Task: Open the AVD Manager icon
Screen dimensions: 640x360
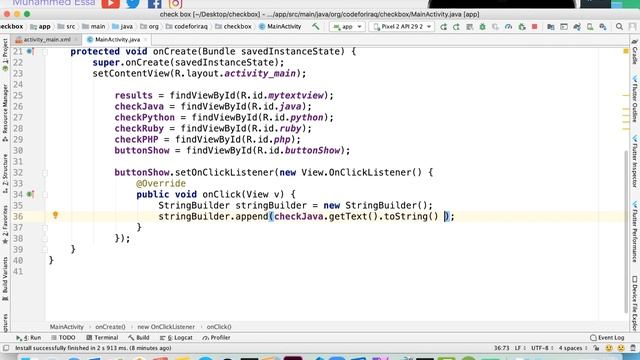Action: coord(590,27)
